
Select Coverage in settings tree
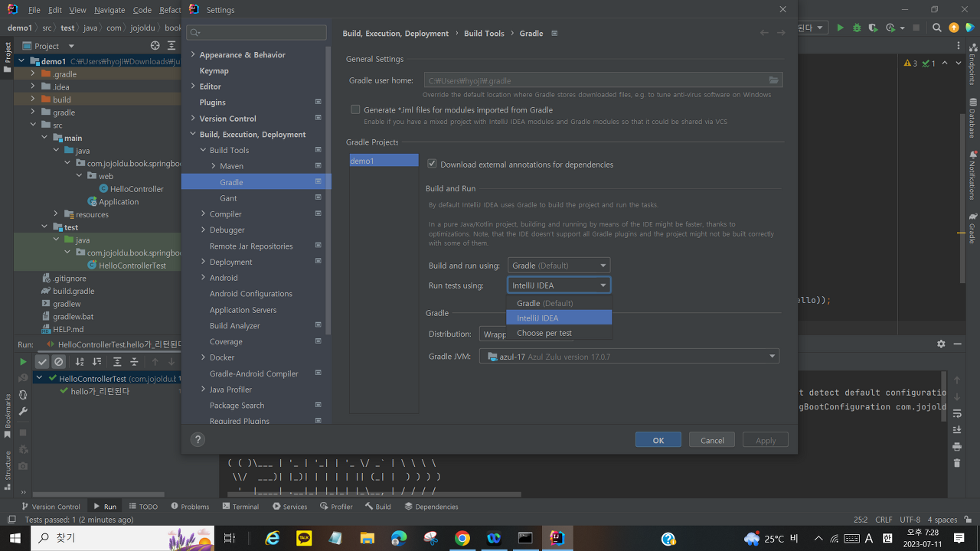click(x=226, y=341)
